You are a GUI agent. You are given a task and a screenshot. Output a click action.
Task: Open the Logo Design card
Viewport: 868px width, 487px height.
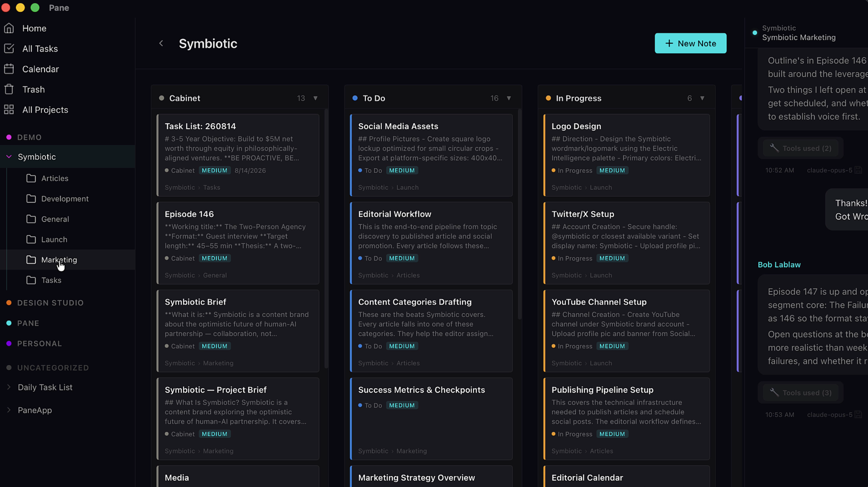point(626,155)
